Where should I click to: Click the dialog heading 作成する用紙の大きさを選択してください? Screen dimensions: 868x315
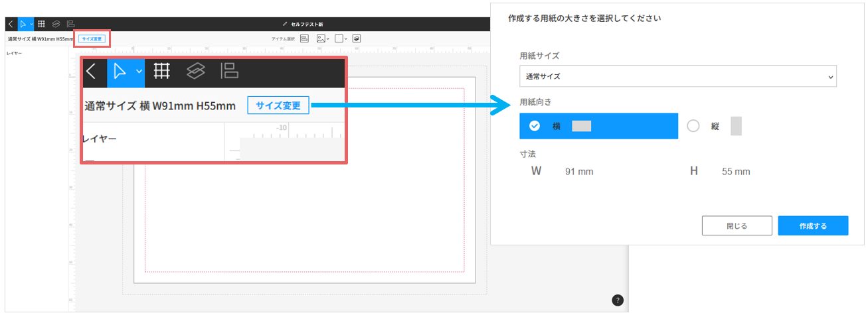(584, 19)
